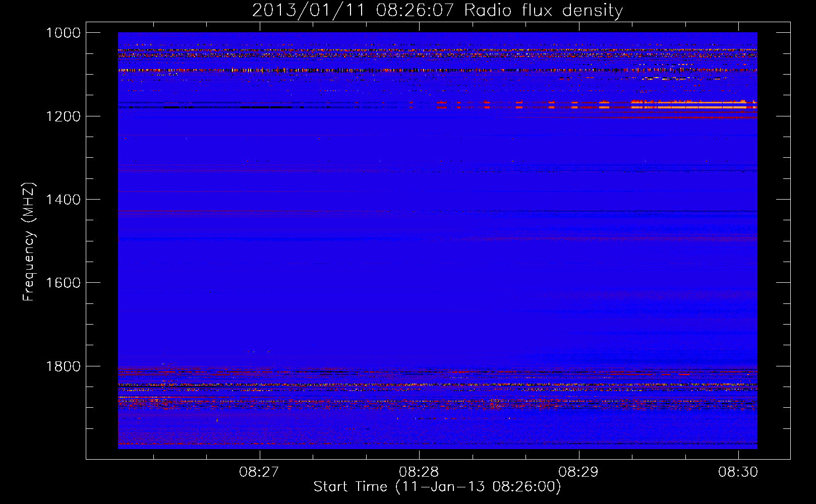Click the 1800 frequency tick label

pyautogui.click(x=63, y=366)
